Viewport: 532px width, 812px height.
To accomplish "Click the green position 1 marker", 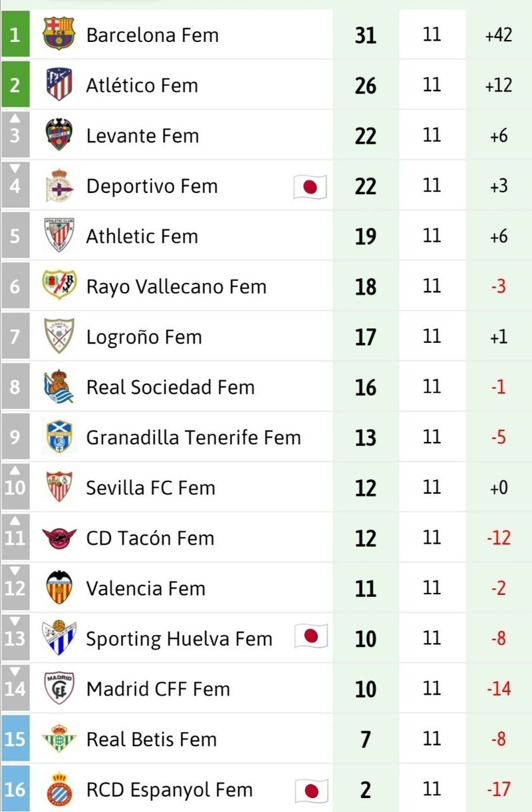I will pyautogui.click(x=15, y=34).
